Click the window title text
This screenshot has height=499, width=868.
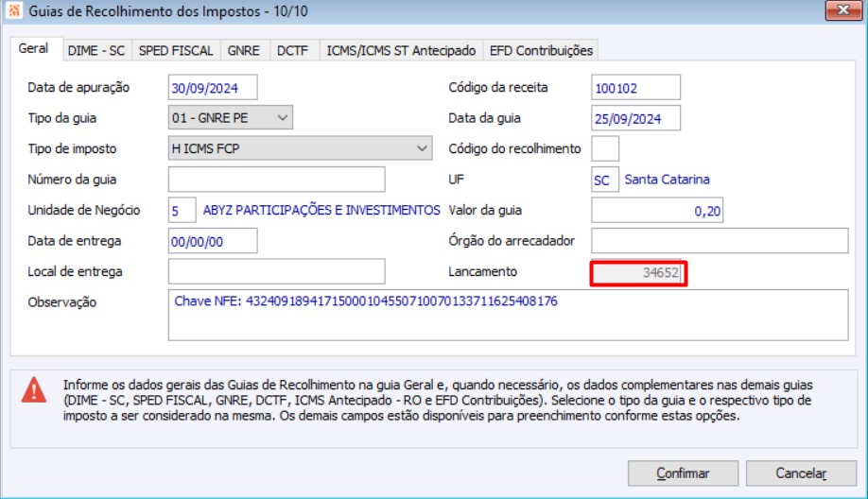[168, 11]
